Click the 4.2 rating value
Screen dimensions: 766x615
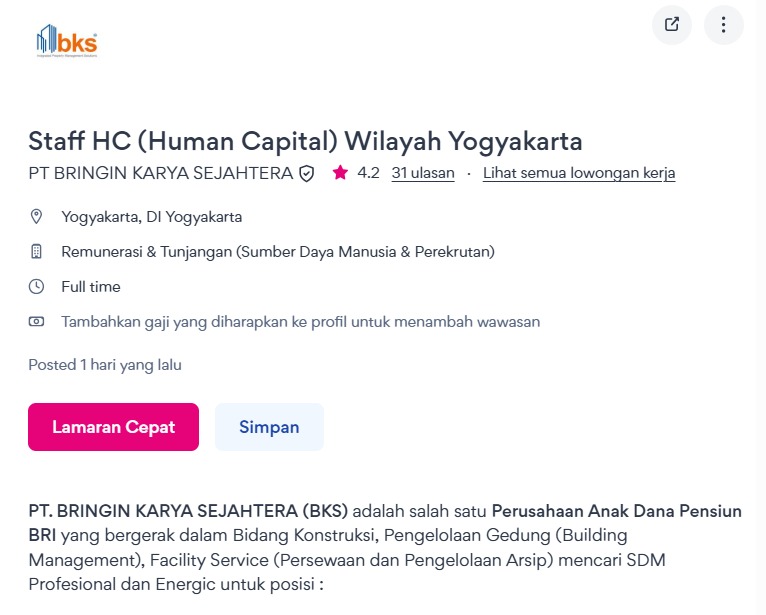coord(368,173)
